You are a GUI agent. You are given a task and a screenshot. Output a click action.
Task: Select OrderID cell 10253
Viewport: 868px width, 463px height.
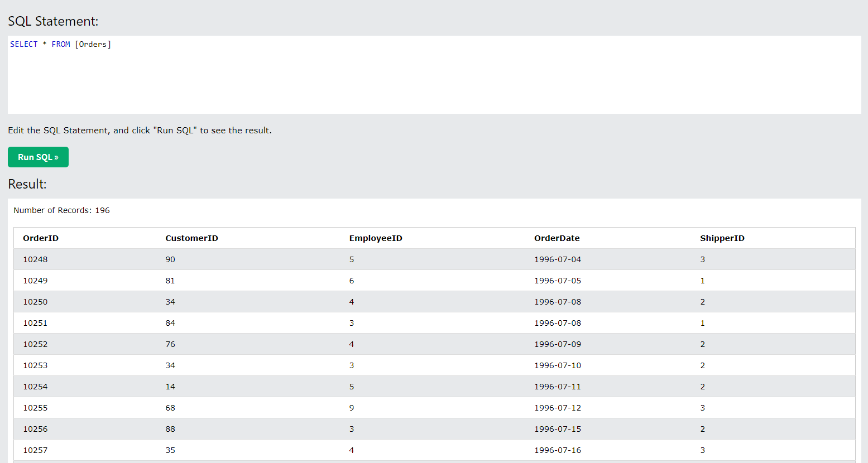pyautogui.click(x=35, y=365)
